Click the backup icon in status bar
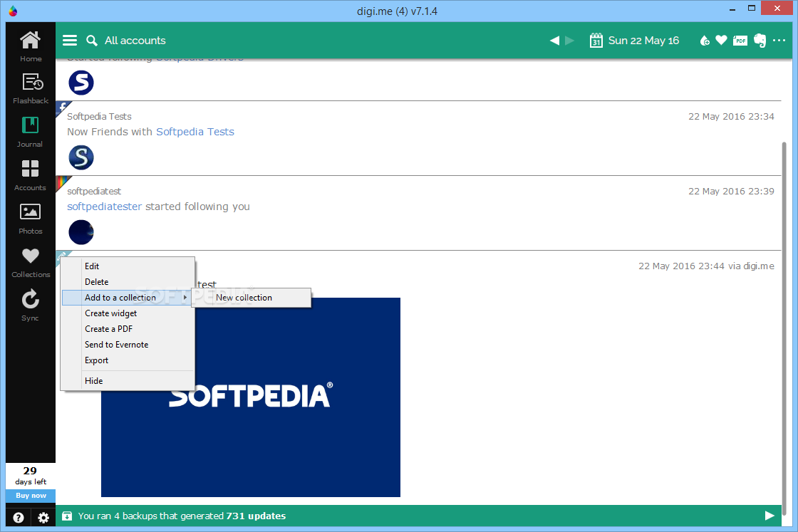This screenshot has height=532, width=798. click(67, 516)
